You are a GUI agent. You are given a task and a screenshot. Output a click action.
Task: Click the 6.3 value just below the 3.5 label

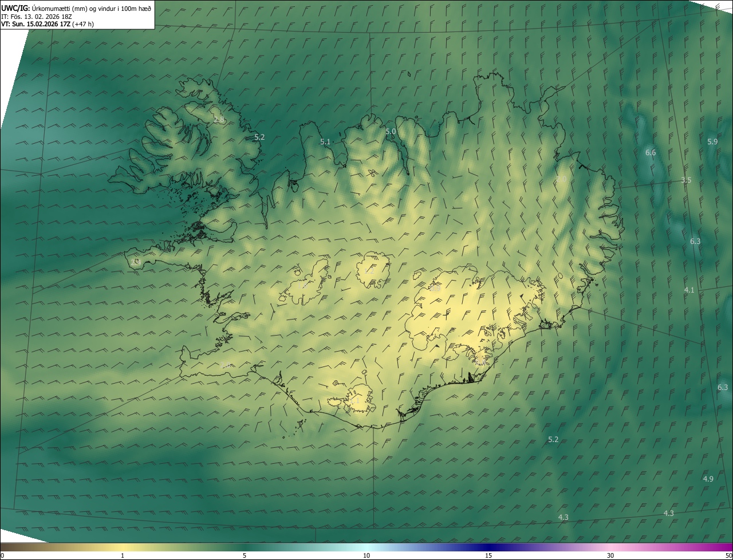pyautogui.click(x=695, y=241)
